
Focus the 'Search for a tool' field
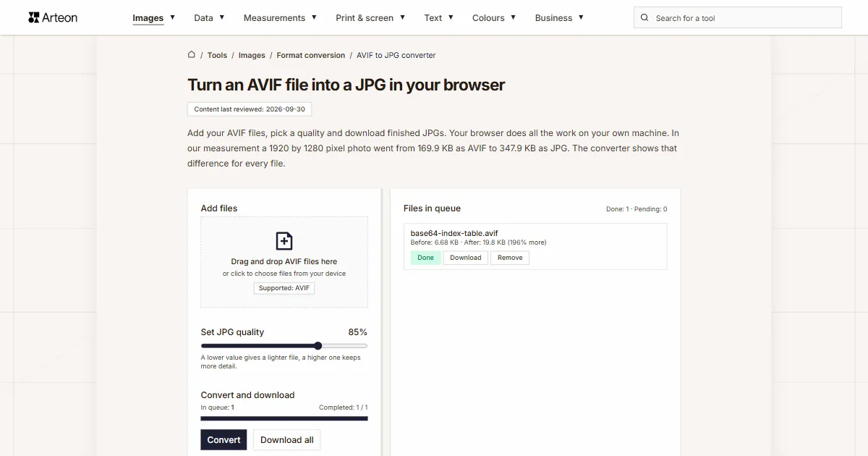click(738, 17)
